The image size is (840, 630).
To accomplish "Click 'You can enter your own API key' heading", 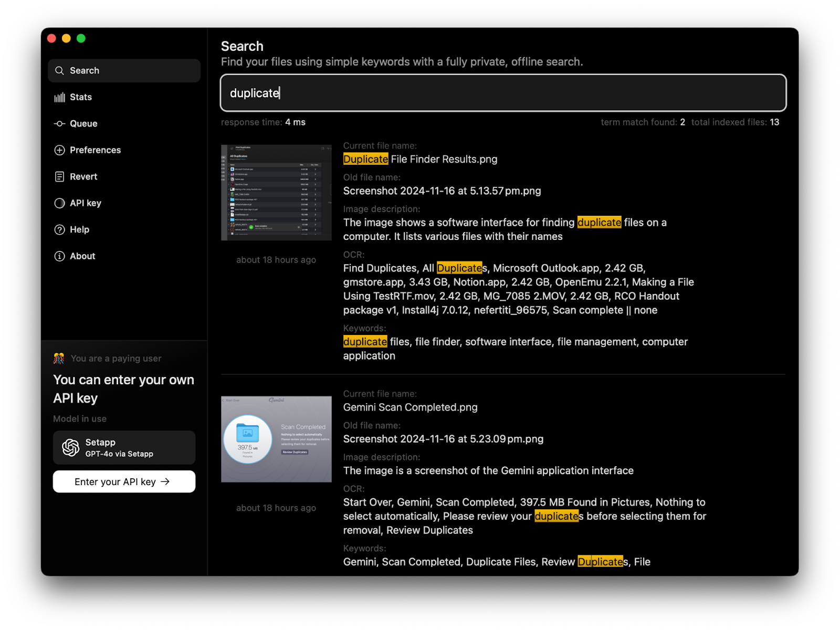I will (x=124, y=389).
